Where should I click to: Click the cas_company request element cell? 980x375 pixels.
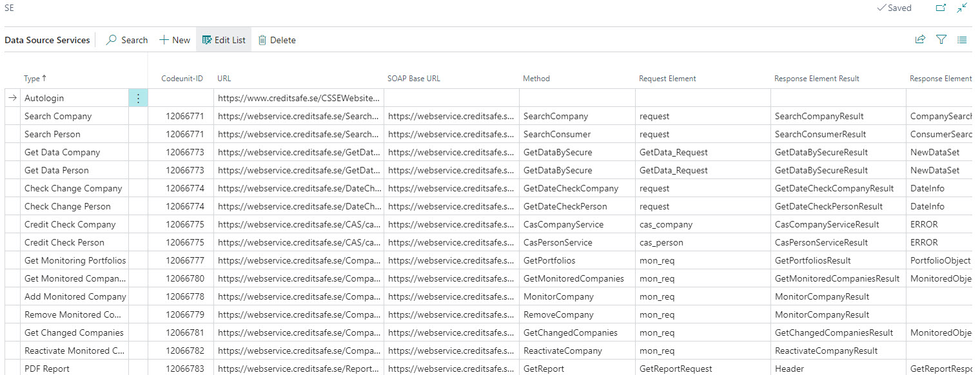point(703,225)
